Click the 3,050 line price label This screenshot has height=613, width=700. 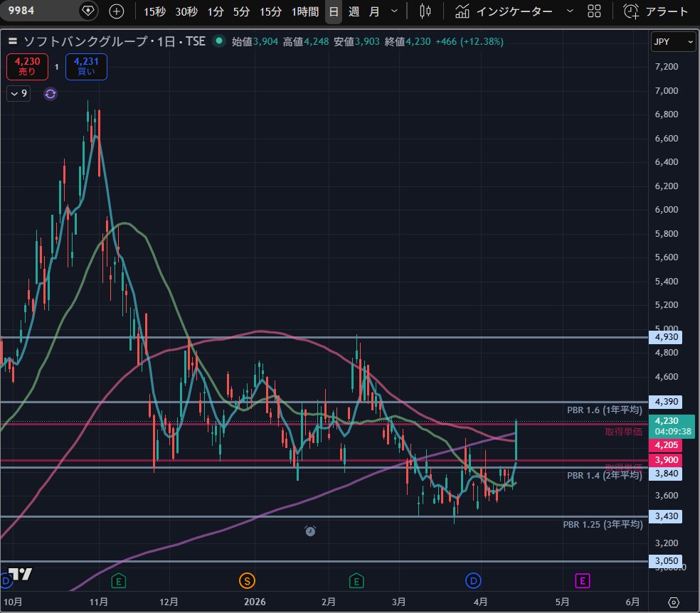tap(666, 561)
